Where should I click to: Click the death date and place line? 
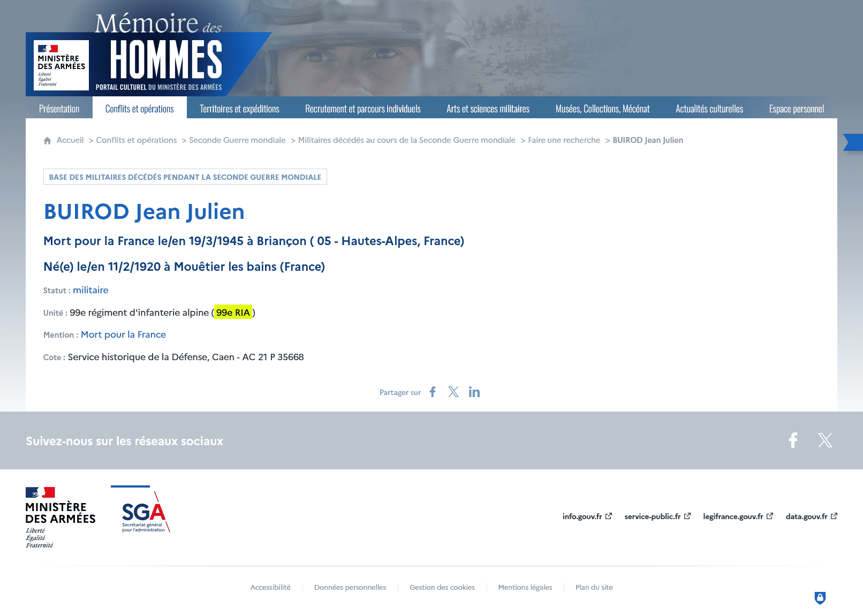pyautogui.click(x=254, y=241)
